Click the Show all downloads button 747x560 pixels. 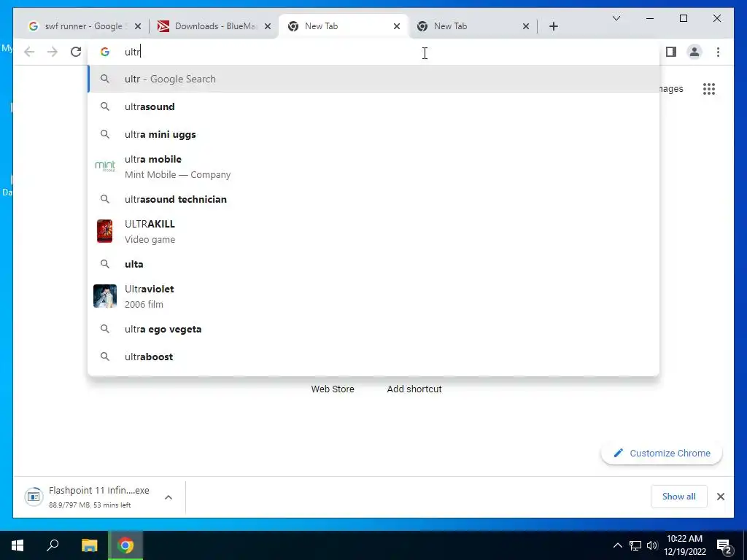point(679,497)
